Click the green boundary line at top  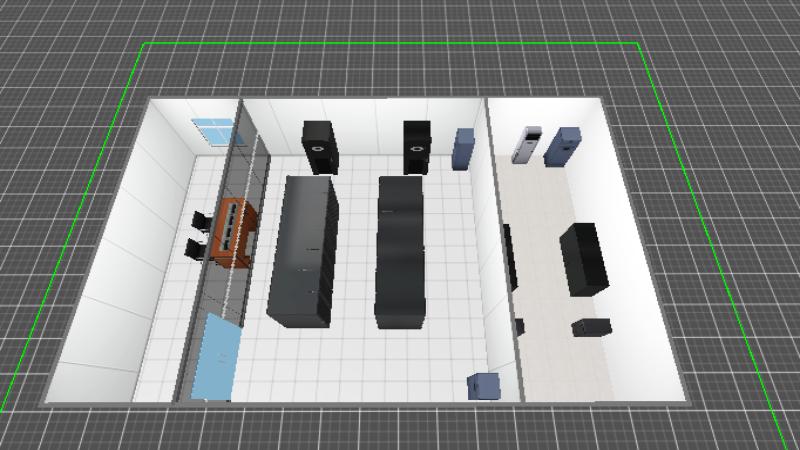[390, 44]
